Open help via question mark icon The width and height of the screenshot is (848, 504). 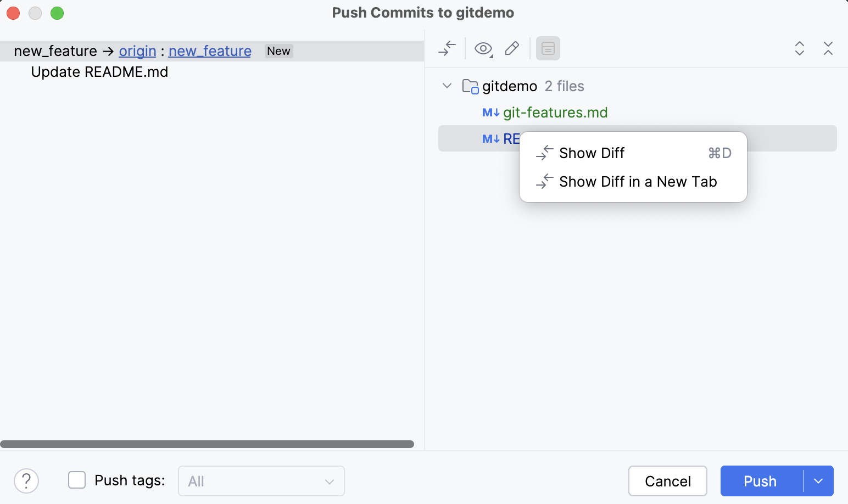point(26,480)
